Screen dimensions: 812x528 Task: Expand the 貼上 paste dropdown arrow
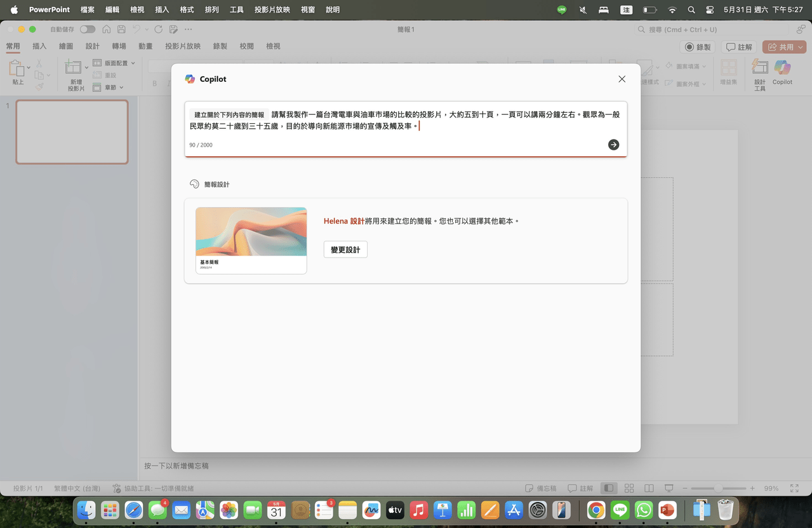[29, 67]
